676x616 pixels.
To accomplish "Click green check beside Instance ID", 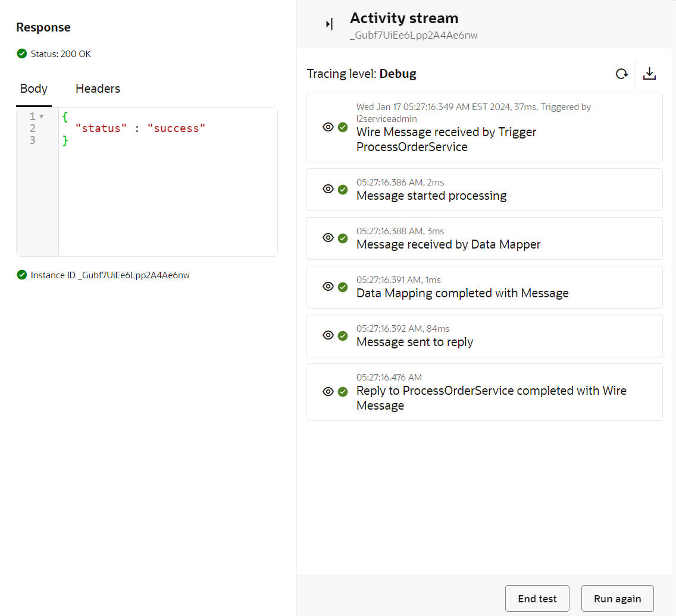I will (x=22, y=275).
